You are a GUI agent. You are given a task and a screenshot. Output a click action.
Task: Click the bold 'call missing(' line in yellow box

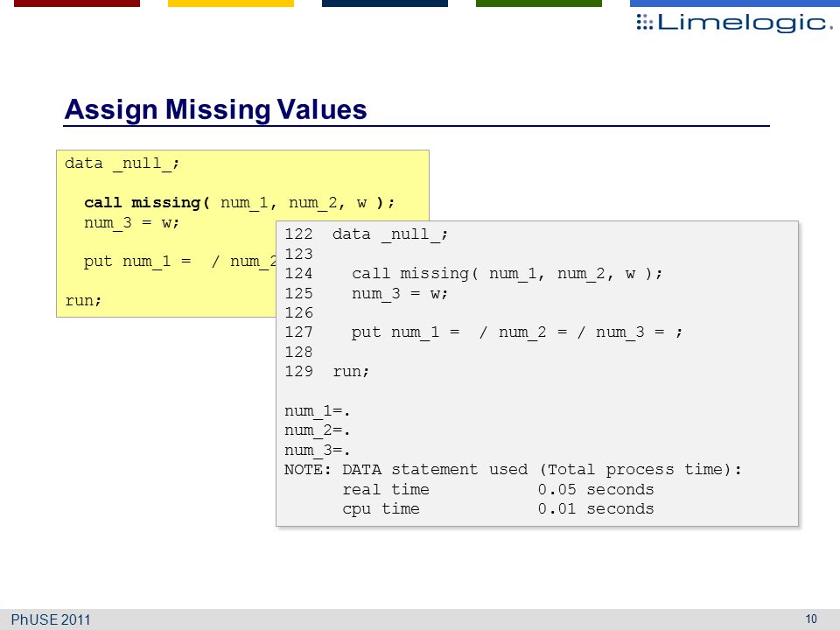(x=240, y=202)
